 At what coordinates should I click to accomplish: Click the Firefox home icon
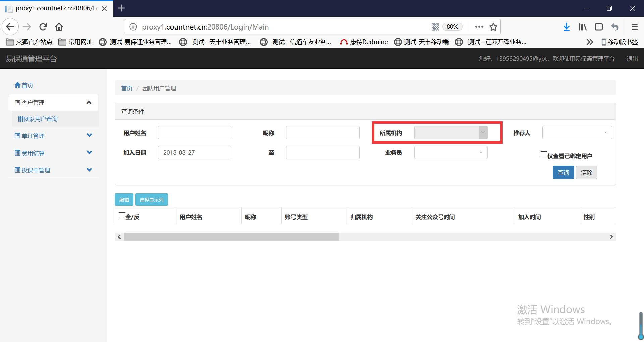59,27
